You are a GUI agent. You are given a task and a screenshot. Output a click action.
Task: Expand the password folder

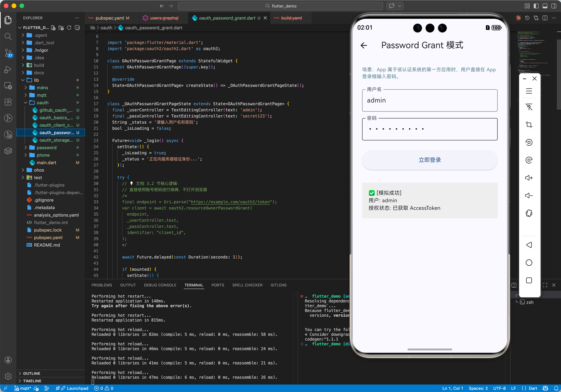pyautogui.click(x=46, y=147)
